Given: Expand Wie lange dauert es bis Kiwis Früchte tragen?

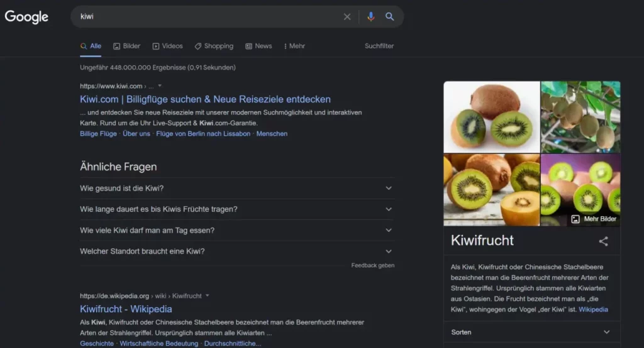Looking at the screenshot, I should tap(237, 209).
